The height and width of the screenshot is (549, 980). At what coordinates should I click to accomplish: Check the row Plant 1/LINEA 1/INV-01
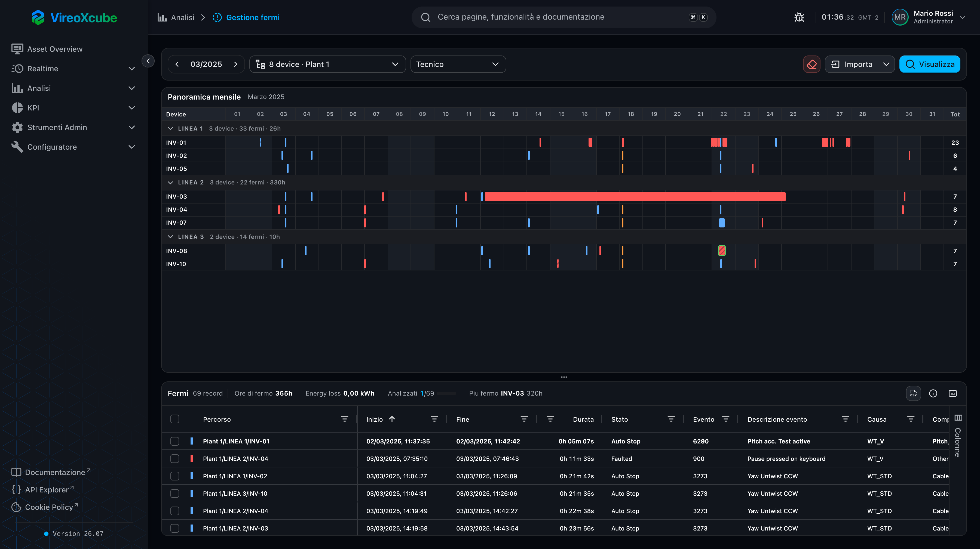click(174, 441)
